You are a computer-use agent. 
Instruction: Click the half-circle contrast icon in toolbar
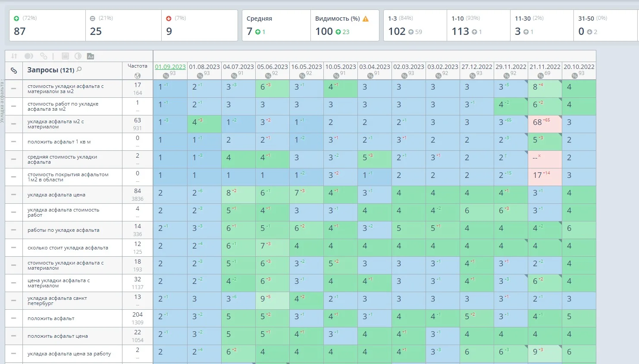pos(78,56)
